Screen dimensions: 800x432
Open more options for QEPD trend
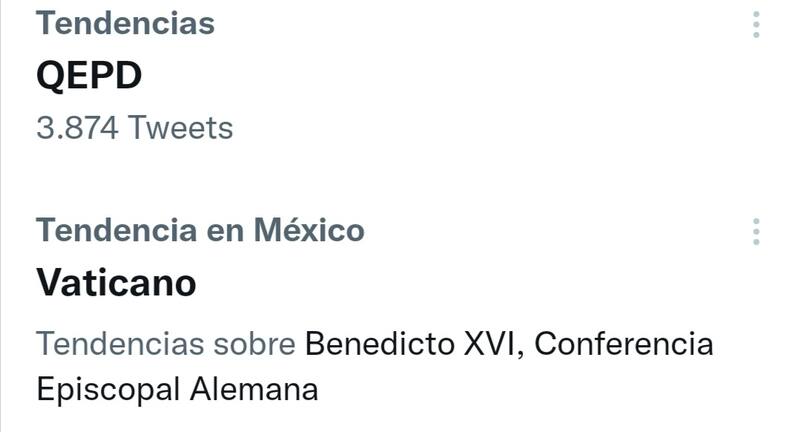[x=757, y=25]
